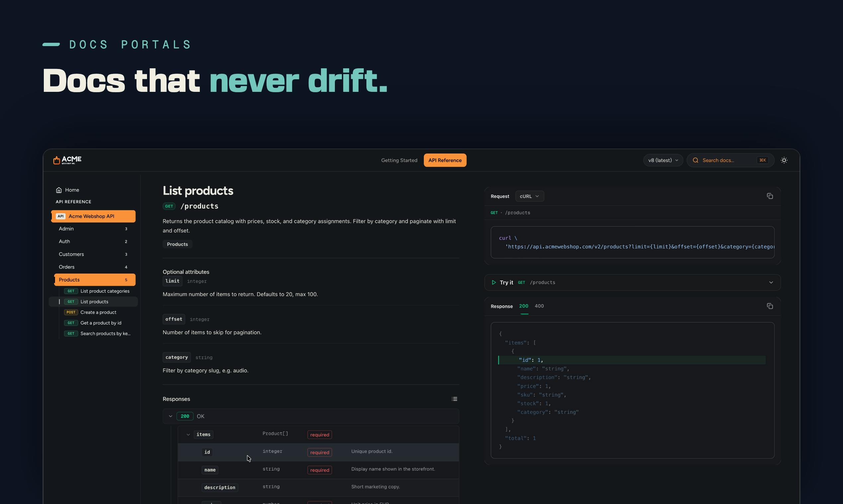Expand the Orders sidebar group

coord(94,267)
